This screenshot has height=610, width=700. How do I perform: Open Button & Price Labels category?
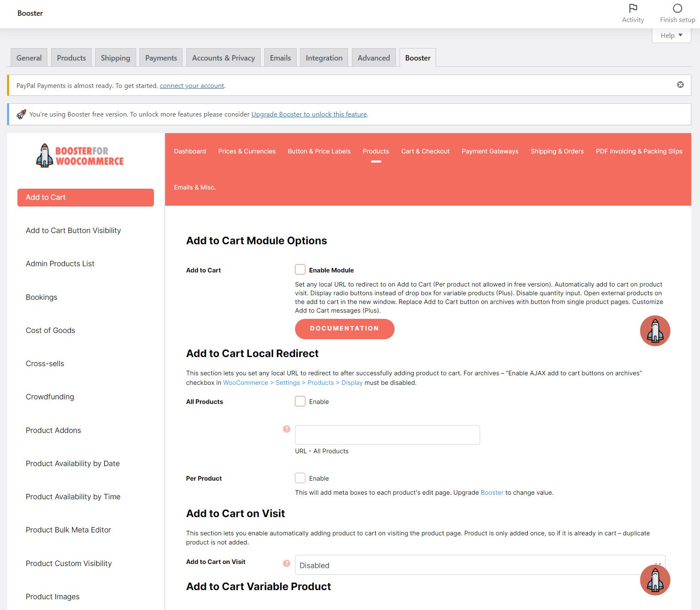[x=319, y=151]
